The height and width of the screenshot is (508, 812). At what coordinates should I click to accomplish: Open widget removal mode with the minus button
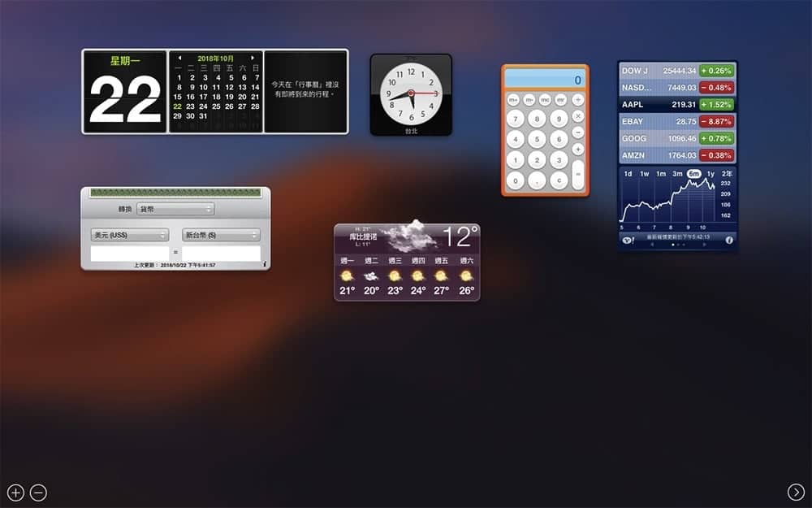click(x=38, y=493)
